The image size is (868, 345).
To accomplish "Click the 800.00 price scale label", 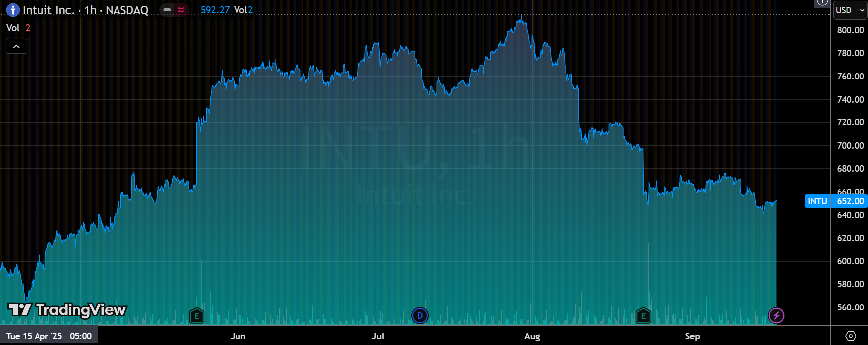I will (850, 30).
